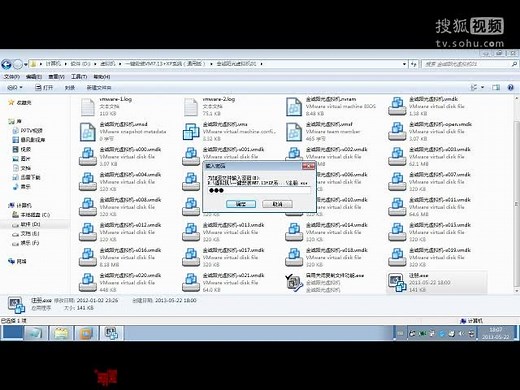Screen dimensions: 520x390
Task: Close the password dialog with red X
Action: point(308,166)
